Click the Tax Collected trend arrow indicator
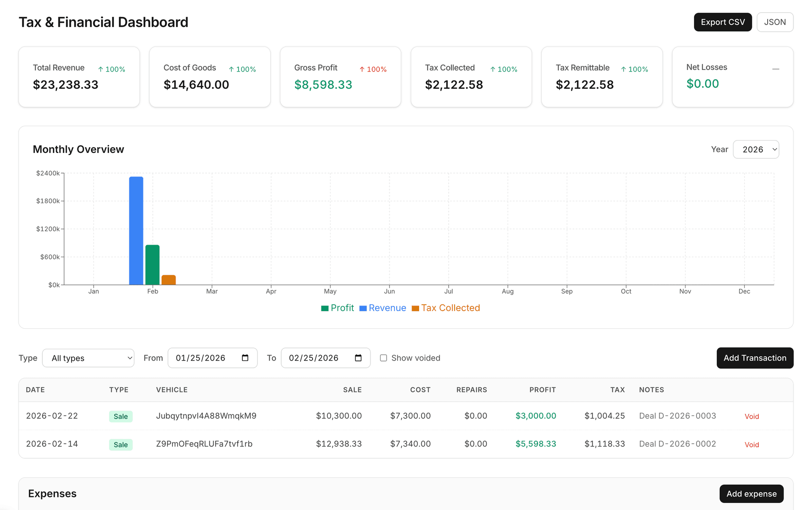The width and height of the screenshot is (812, 510). point(493,69)
